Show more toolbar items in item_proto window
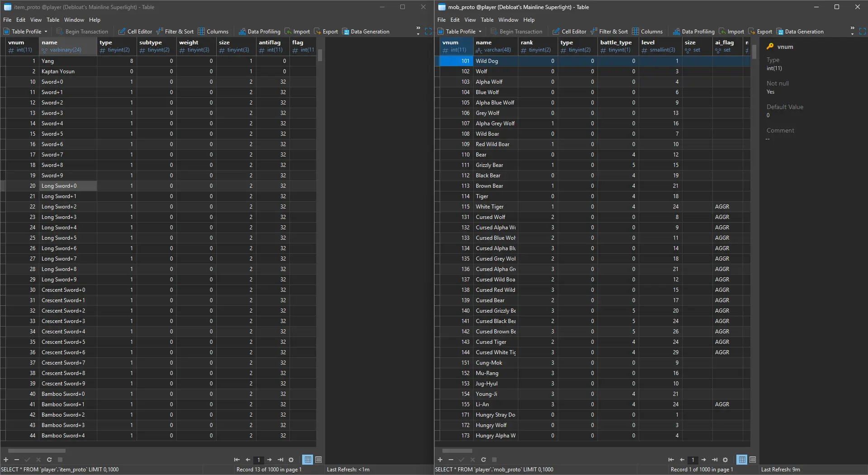The width and height of the screenshot is (868, 475). [418, 31]
